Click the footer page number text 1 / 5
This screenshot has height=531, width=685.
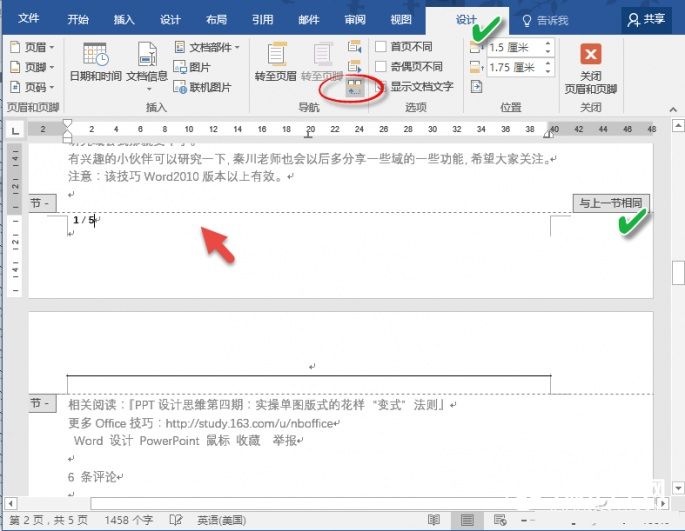tap(84, 220)
